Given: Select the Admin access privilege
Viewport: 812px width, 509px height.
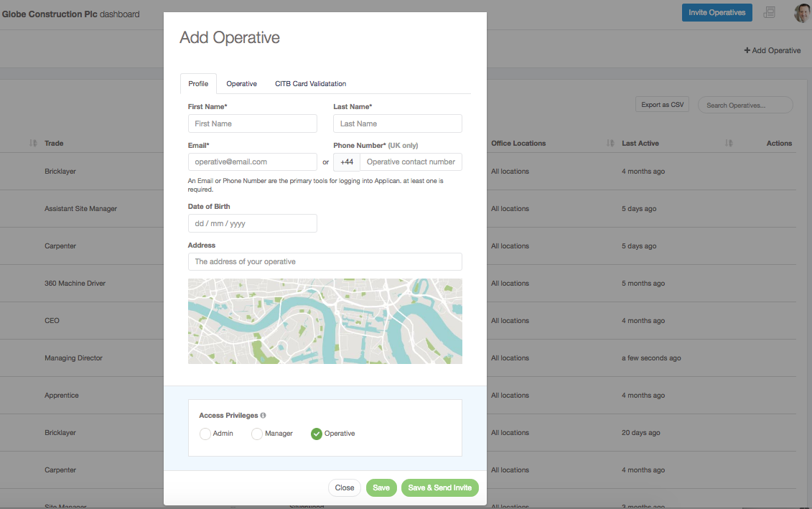Looking at the screenshot, I should (205, 434).
